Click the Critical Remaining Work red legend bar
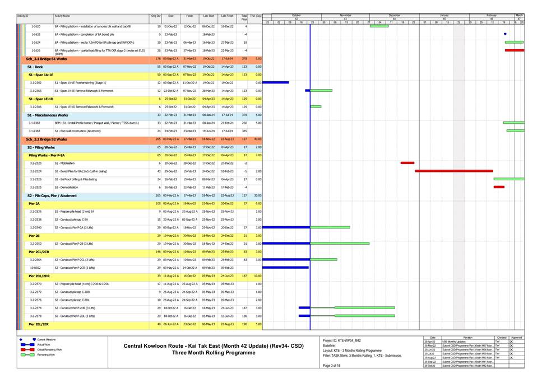Screen dimensions: 556x392 point(27,349)
